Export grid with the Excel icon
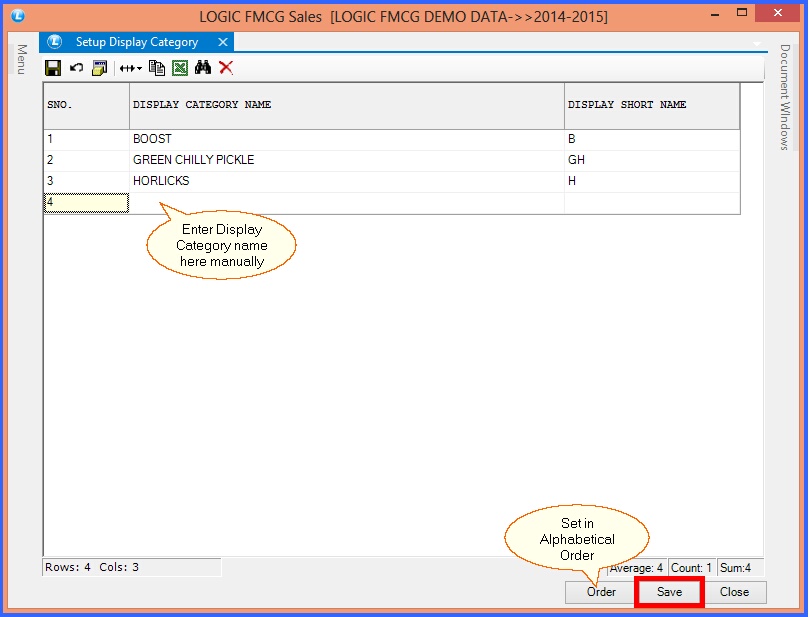This screenshot has height=617, width=809. click(x=180, y=68)
